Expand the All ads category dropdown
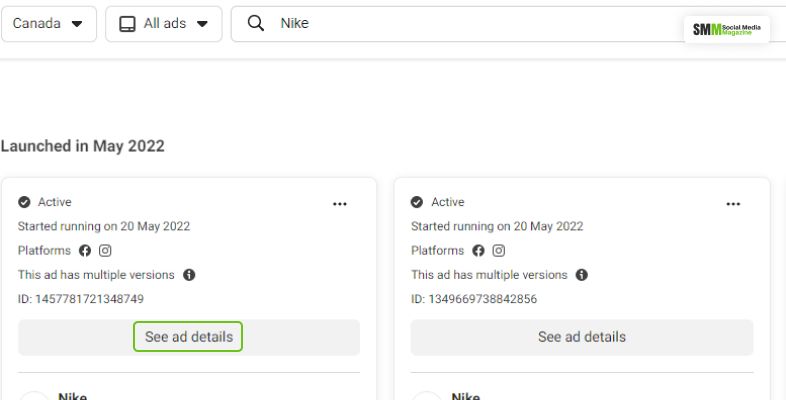 click(163, 24)
